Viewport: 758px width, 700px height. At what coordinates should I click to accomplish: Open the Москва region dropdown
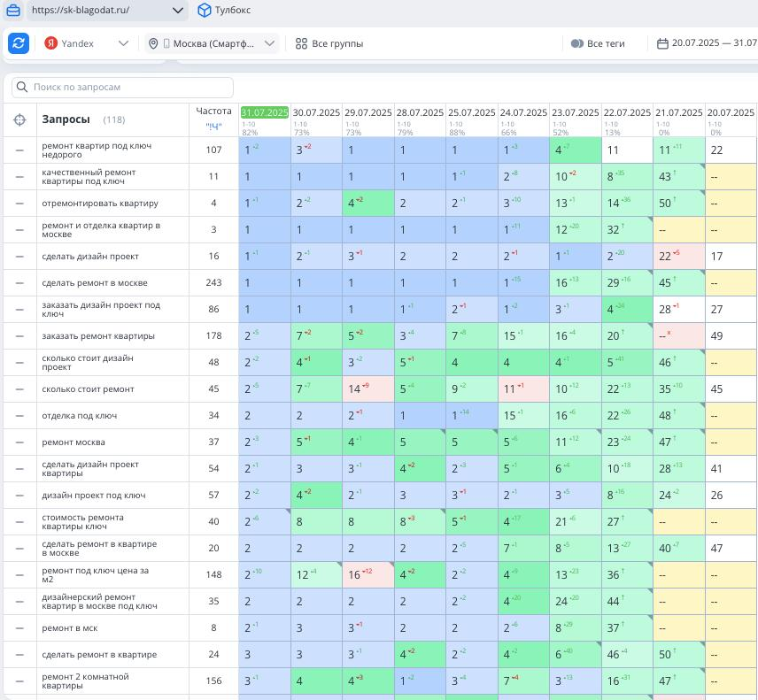tap(270, 43)
